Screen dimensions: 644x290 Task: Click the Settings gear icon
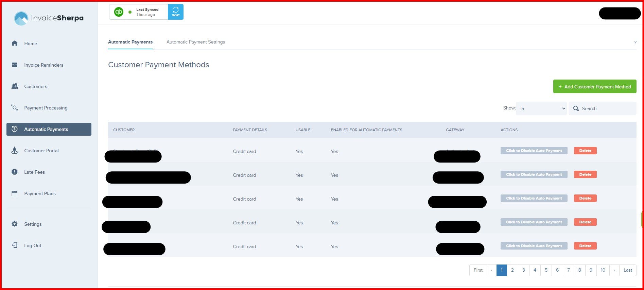coord(15,224)
